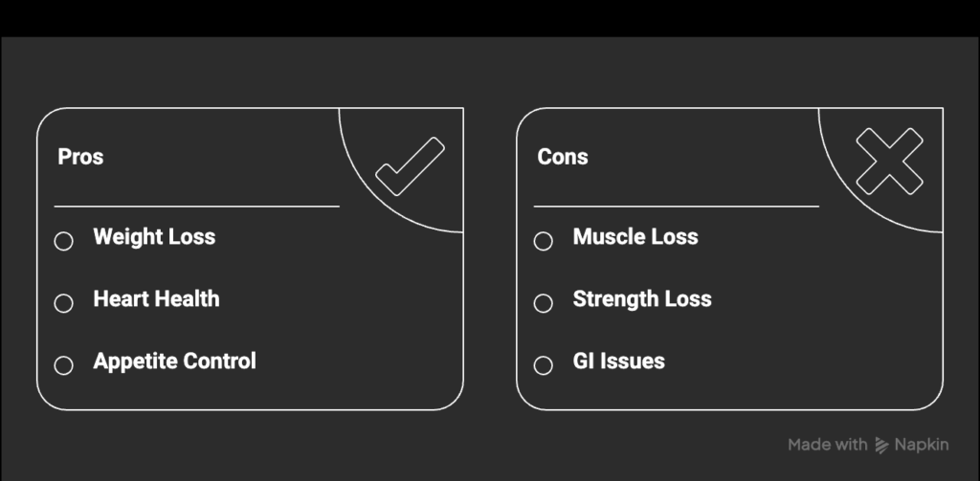This screenshot has height=481, width=980.
Task: Click the X icon in the Cons card
Action: pyautogui.click(x=889, y=162)
